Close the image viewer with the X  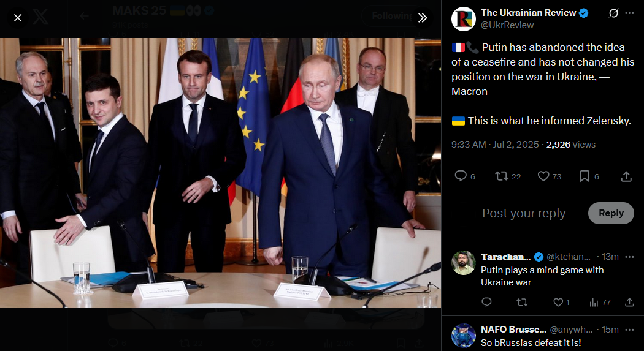[18, 18]
